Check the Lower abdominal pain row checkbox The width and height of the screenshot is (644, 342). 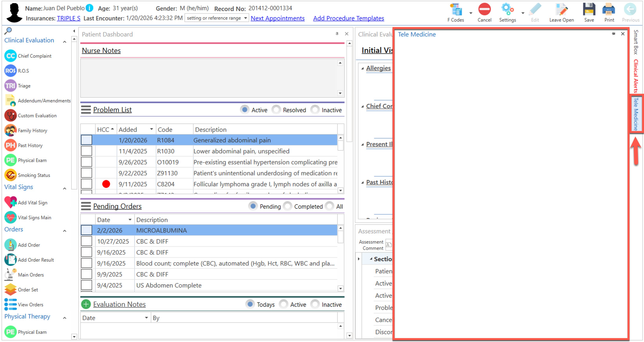(x=87, y=151)
